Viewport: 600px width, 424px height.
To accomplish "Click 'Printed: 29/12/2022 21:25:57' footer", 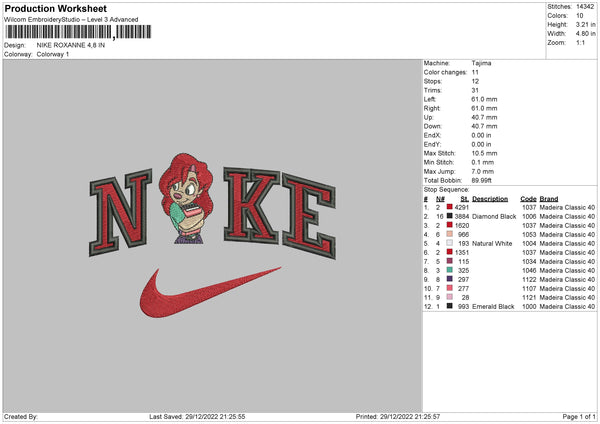I will [398, 417].
